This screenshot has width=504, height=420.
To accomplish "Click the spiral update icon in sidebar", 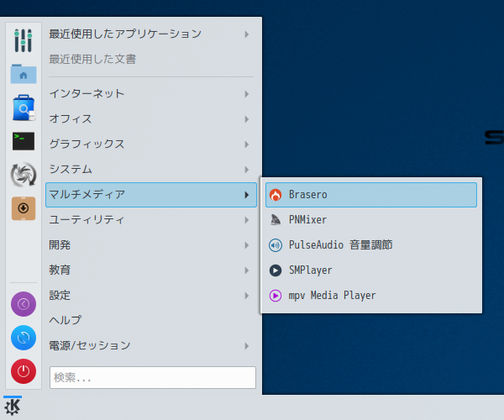I will tap(24, 175).
